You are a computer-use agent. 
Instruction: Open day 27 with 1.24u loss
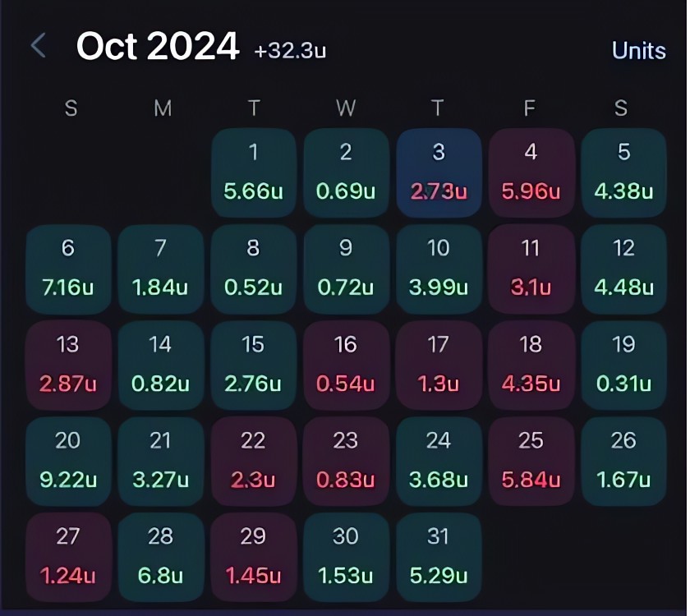[68, 558]
